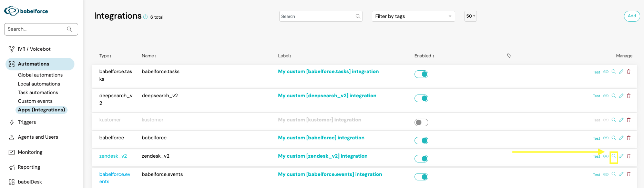Open magnifier for babelforce integration row
The image size is (644, 188).
614,138
